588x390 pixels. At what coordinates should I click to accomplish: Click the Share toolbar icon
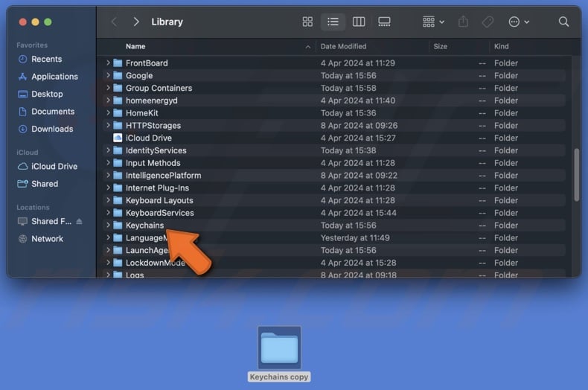tap(463, 22)
